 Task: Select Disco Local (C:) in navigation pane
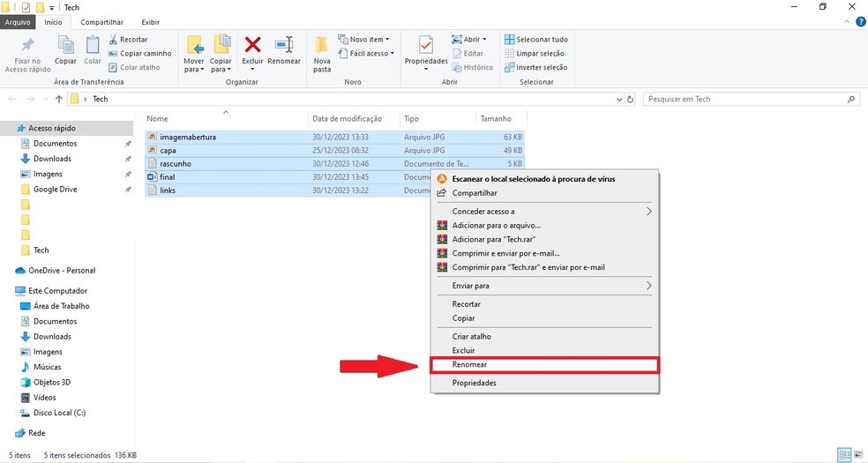pyautogui.click(x=60, y=413)
